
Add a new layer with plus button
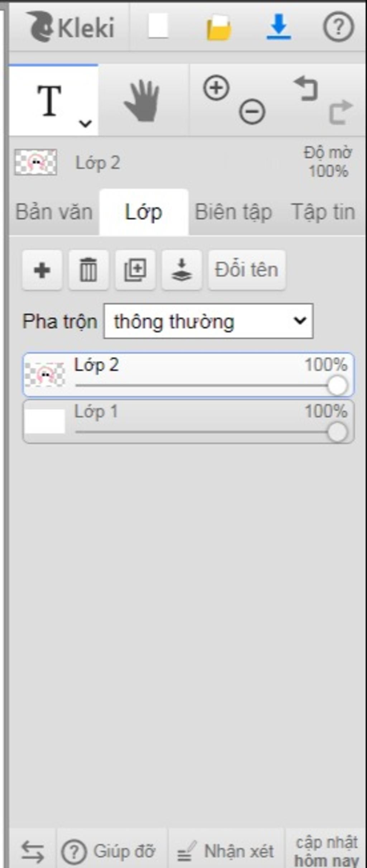pos(42,270)
